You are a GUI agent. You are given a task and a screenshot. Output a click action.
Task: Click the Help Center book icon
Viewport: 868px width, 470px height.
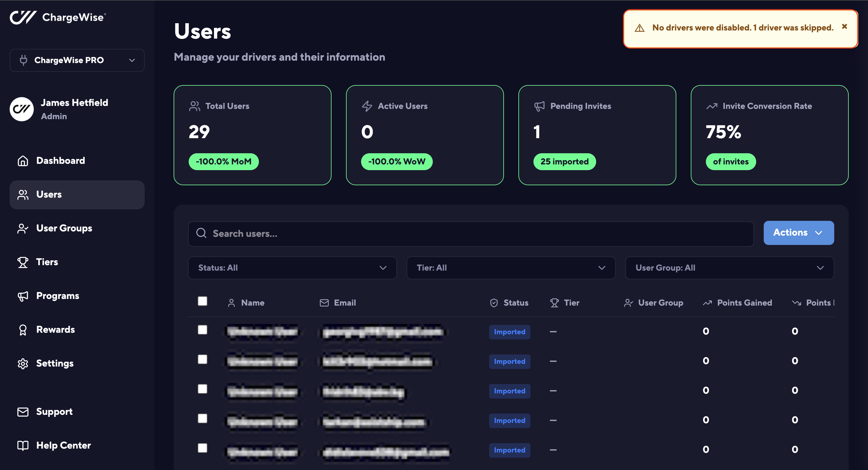(x=23, y=445)
